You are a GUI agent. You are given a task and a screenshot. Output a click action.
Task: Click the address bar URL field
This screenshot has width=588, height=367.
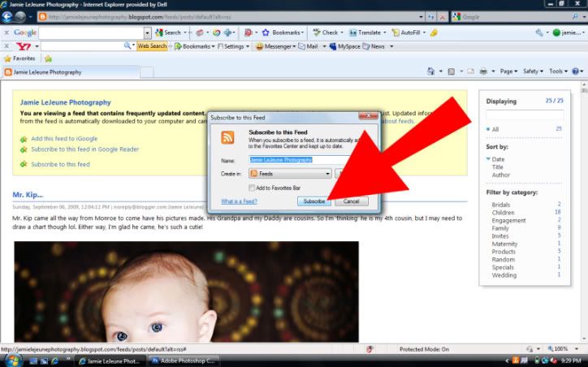coord(229,17)
